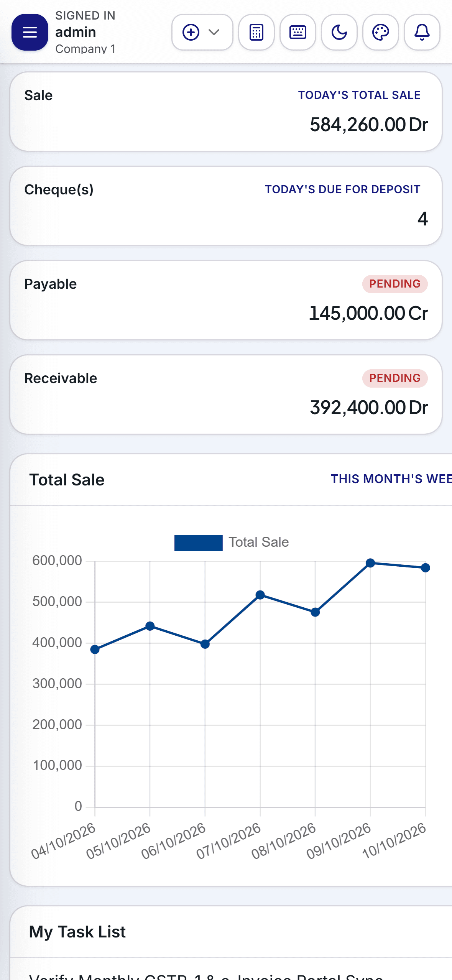This screenshot has height=980, width=452.
Task: Select chart point for 07/10/2026
Action: click(260, 595)
